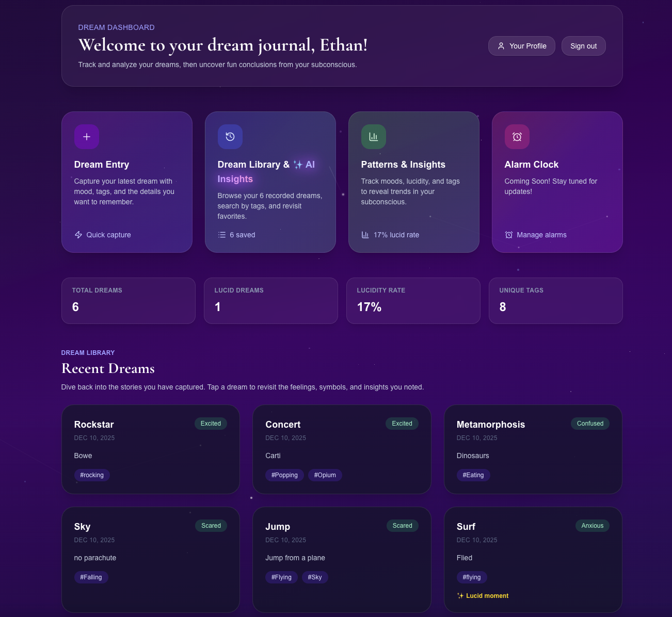The image size is (672, 617).
Task: Select the #Opium tag
Action: click(x=325, y=475)
